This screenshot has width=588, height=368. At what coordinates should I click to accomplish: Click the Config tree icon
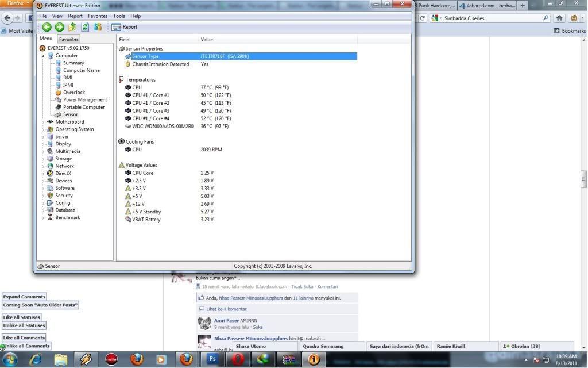(50, 203)
